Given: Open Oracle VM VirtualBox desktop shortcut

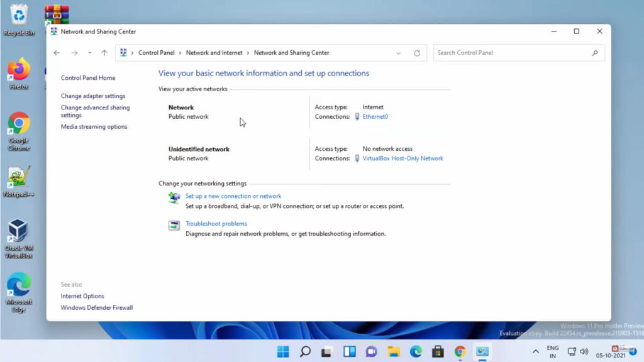Looking at the screenshot, I should (x=18, y=231).
